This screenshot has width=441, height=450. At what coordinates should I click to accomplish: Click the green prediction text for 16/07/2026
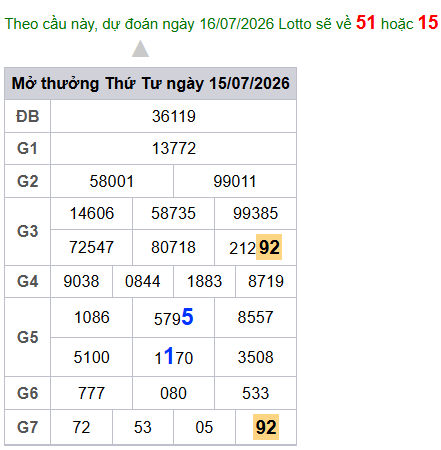tap(178, 24)
